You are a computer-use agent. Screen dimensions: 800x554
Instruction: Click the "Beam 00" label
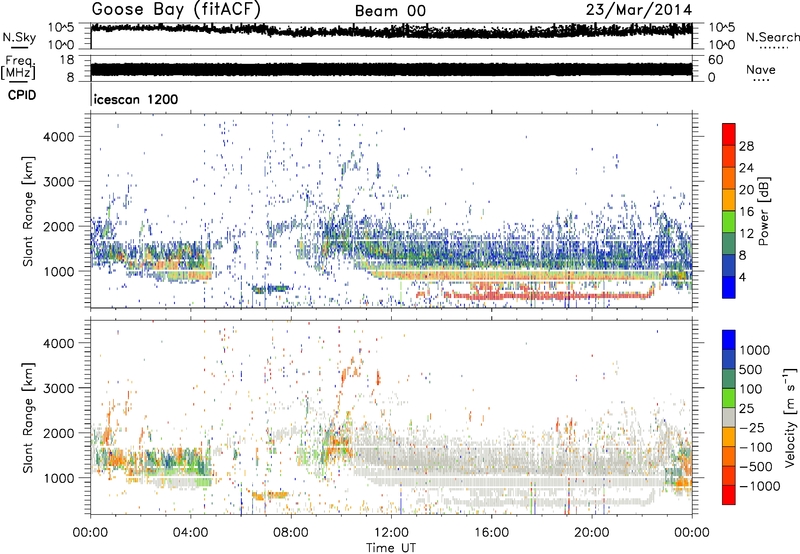pos(390,11)
